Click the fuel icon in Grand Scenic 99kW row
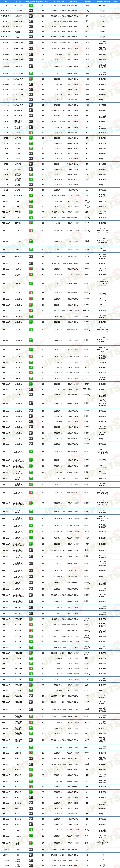120x868 pixels. pyautogui.click(x=31, y=269)
